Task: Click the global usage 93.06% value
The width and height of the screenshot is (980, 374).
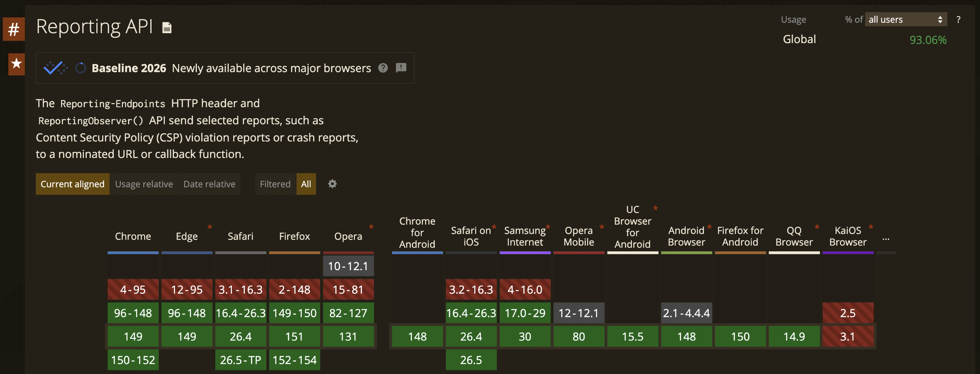Action: [x=928, y=40]
